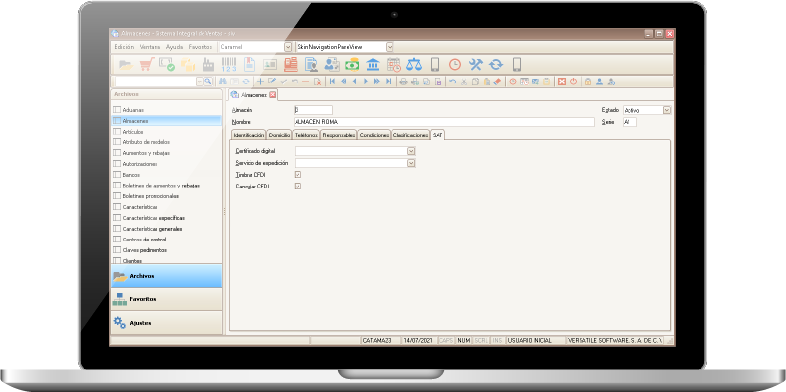The height and width of the screenshot is (392, 786).
Task: Open the Ajustes navigation pane
Action: click(x=166, y=323)
